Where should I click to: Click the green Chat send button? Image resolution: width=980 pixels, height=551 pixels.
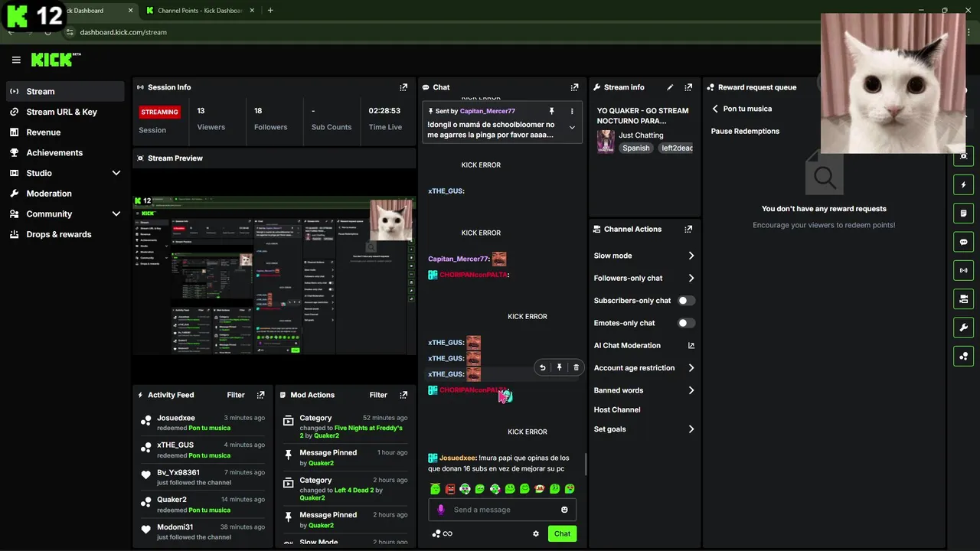coord(562,534)
